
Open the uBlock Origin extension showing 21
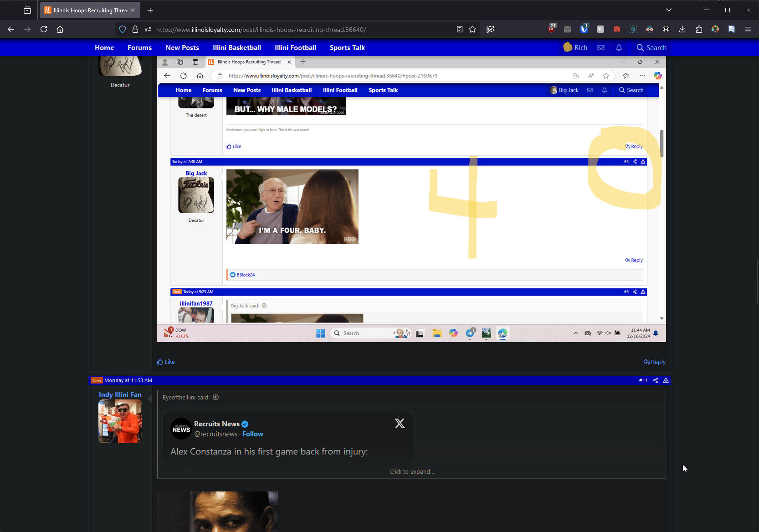(x=552, y=29)
